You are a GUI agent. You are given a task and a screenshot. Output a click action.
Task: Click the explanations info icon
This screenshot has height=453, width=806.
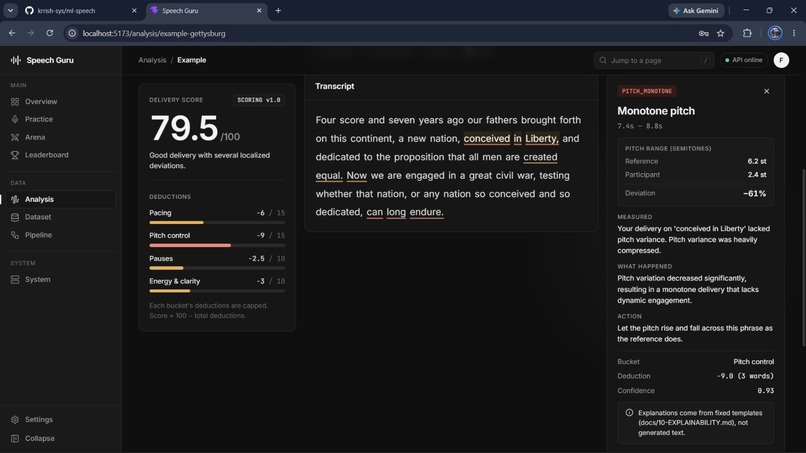tap(629, 413)
